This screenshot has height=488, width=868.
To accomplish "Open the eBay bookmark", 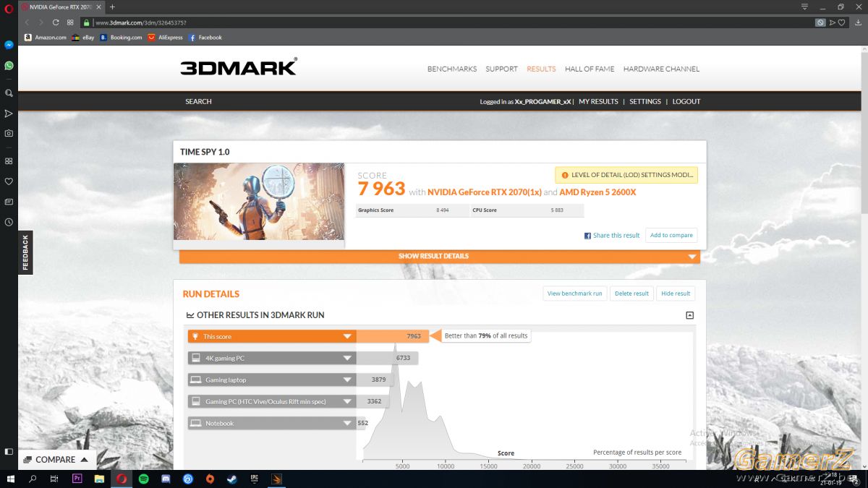I will [x=83, y=38].
